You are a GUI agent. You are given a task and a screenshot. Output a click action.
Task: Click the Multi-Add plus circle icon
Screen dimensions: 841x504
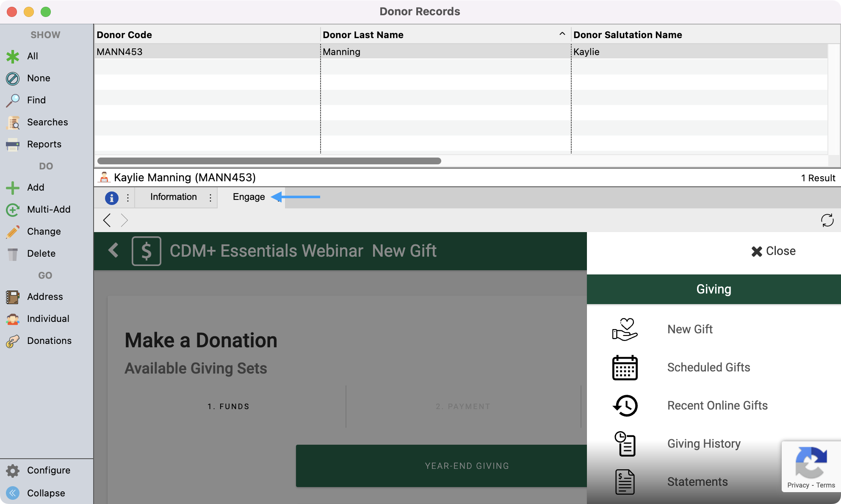13,210
